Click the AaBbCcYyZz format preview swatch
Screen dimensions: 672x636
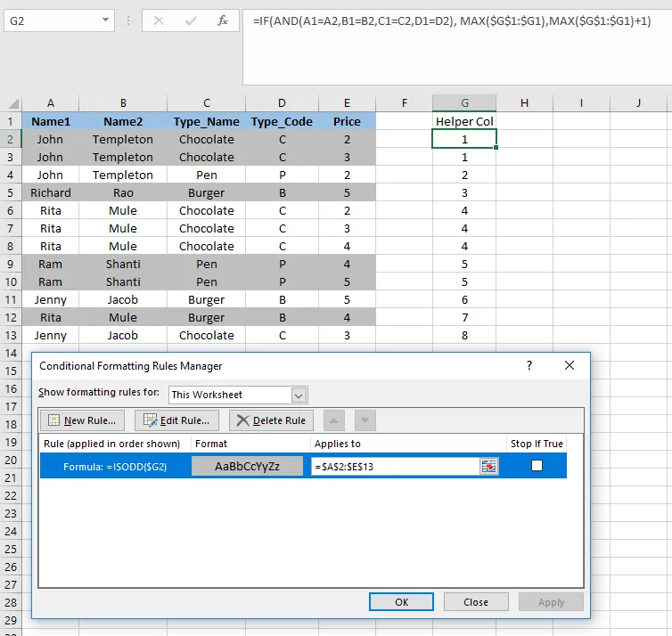click(247, 467)
